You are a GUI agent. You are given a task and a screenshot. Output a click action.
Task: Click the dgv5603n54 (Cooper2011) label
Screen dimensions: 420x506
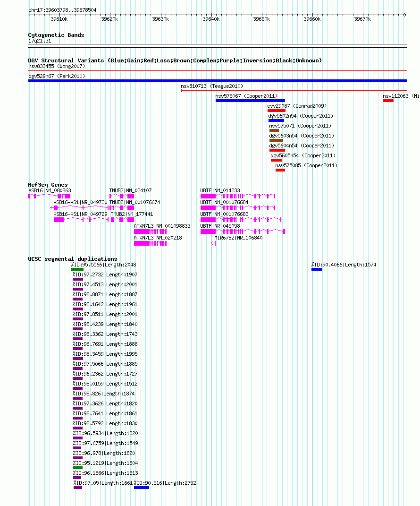coord(302,136)
